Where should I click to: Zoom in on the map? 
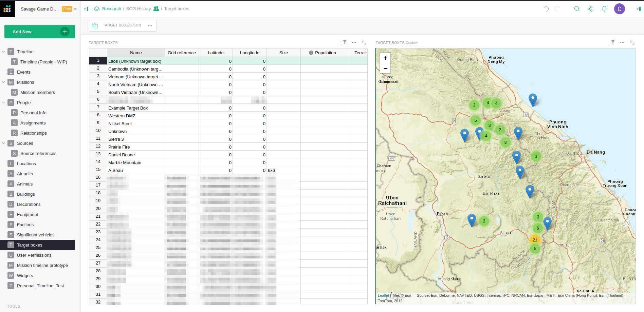[385, 58]
